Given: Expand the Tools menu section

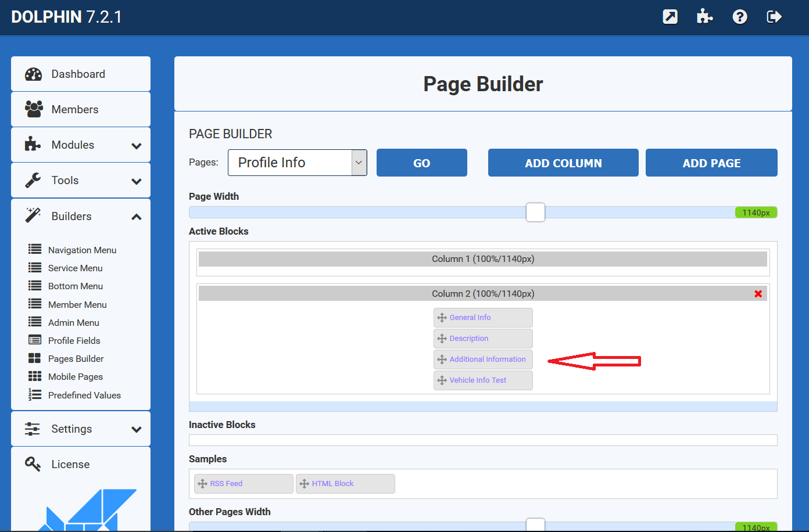Looking at the screenshot, I should click(x=136, y=181).
